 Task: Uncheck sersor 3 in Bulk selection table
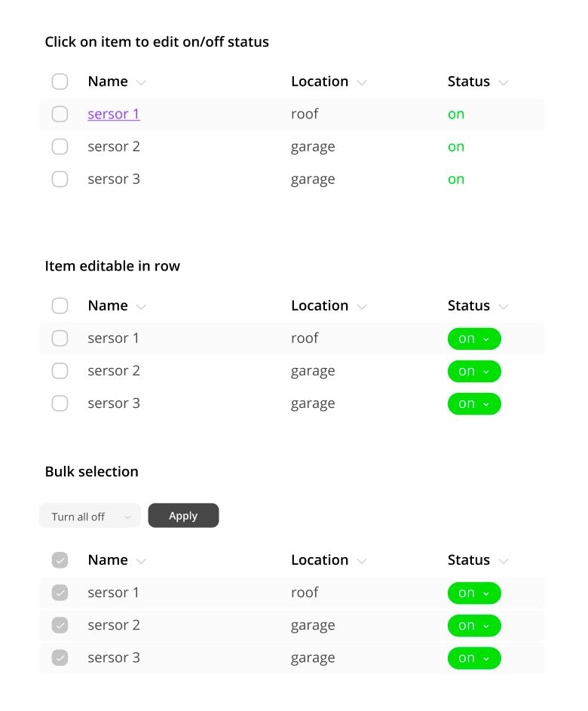60,658
